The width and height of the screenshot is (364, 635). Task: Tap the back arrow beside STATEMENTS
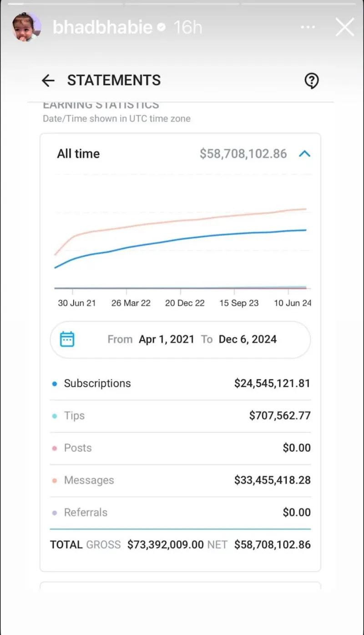(x=48, y=81)
